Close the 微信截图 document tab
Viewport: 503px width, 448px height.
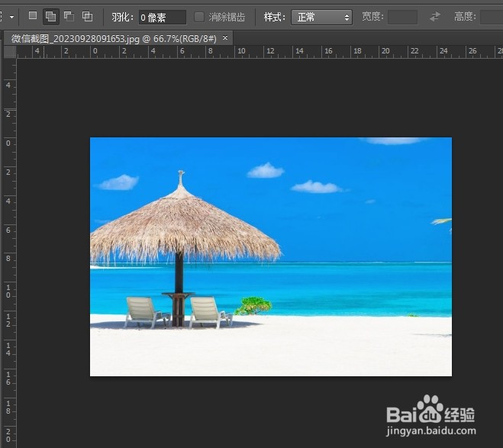click(225, 38)
